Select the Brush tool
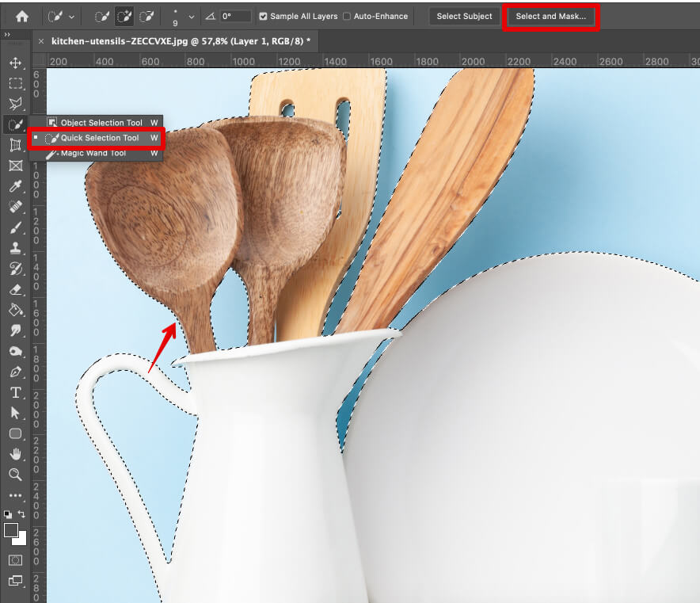The image size is (700, 603). (x=17, y=227)
